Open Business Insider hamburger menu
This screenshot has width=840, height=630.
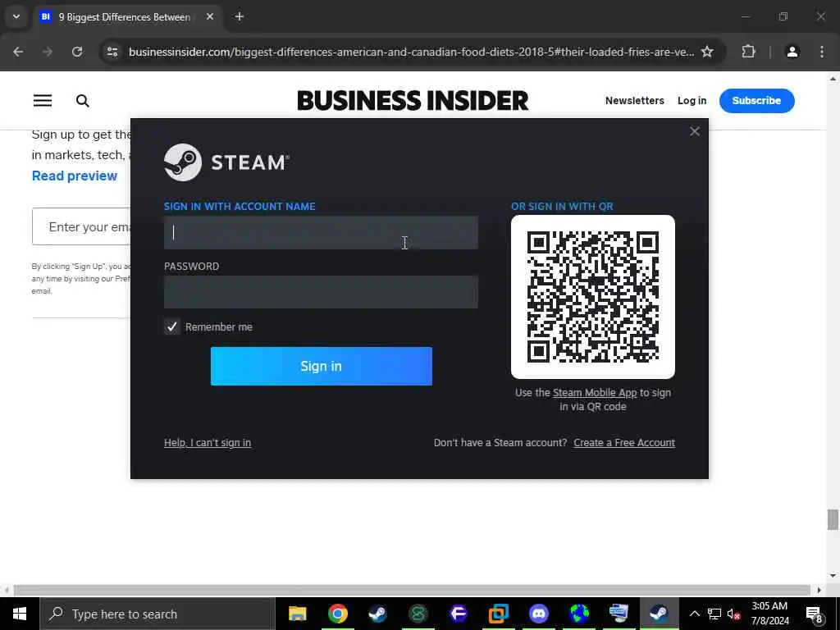pyautogui.click(x=43, y=101)
